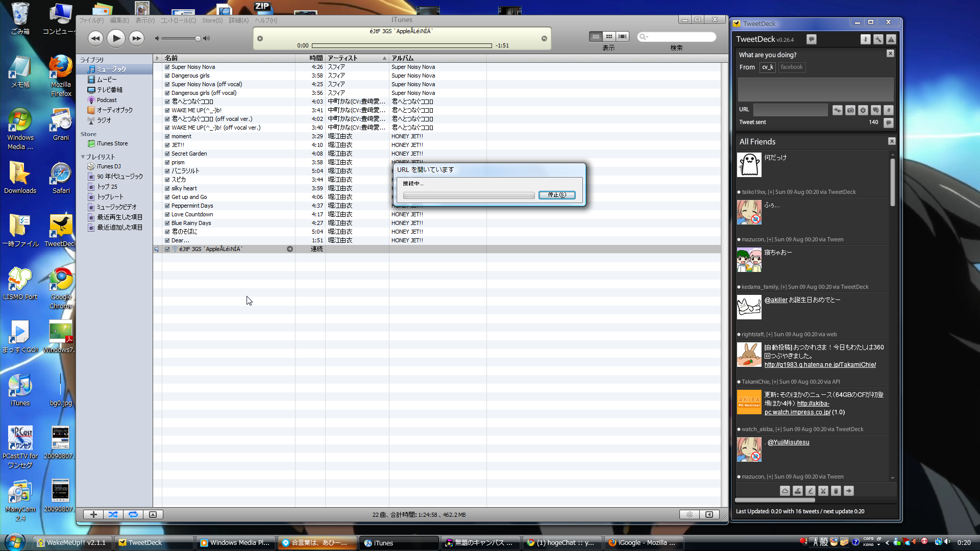This screenshot has height=551, width=980.
Task: Move column with TweetDeck right arrow icon
Action: (x=849, y=491)
